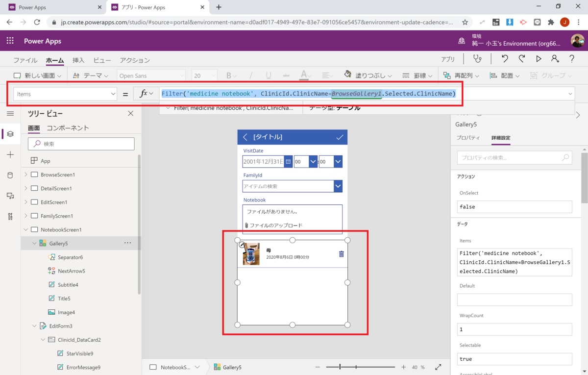Redo the last action
The height and width of the screenshot is (375, 588).
coord(522,59)
